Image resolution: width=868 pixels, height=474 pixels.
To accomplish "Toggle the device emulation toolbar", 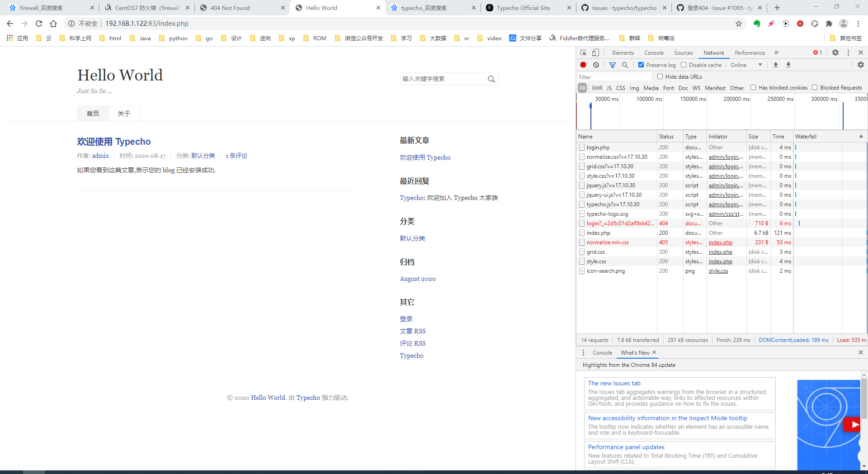I will [x=595, y=52].
